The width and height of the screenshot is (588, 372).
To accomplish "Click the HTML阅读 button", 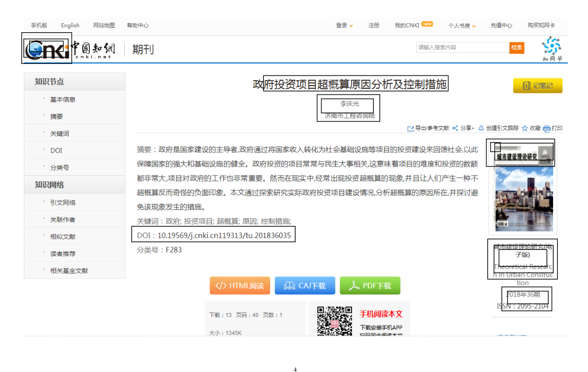I will [240, 286].
